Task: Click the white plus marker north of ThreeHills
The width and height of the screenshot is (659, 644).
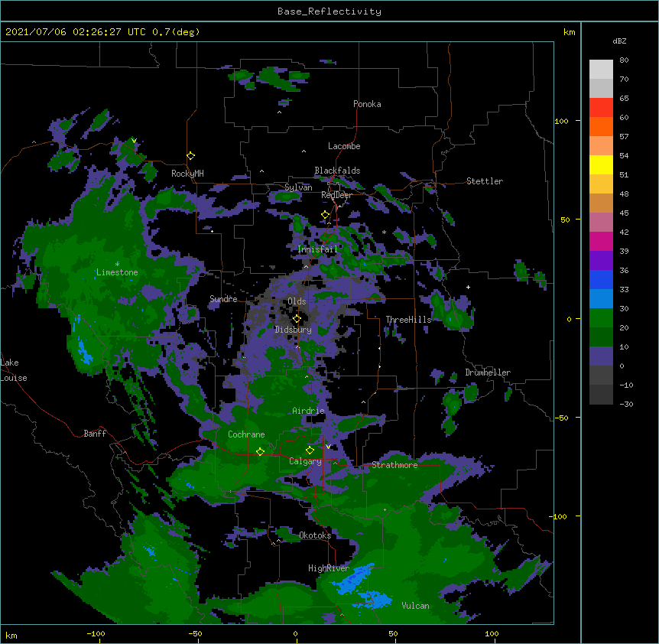Action: point(468,287)
